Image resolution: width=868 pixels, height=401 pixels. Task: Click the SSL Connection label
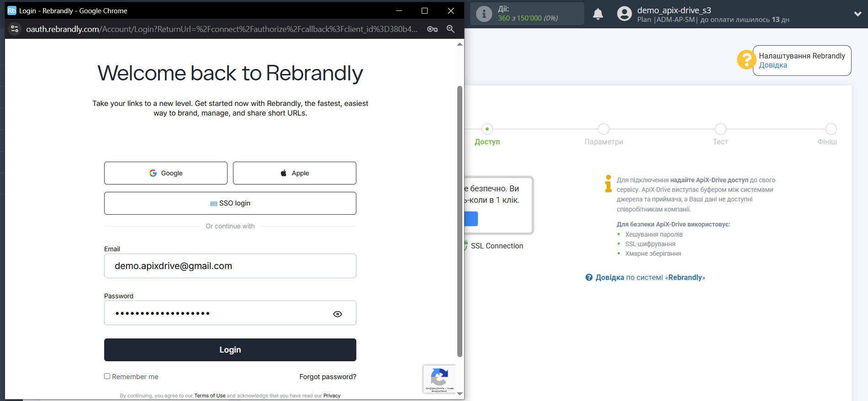tap(497, 246)
